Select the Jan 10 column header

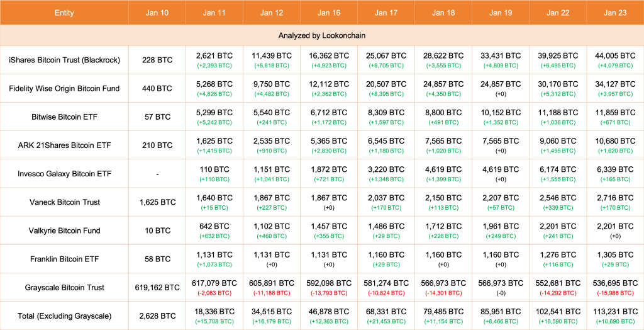point(157,13)
